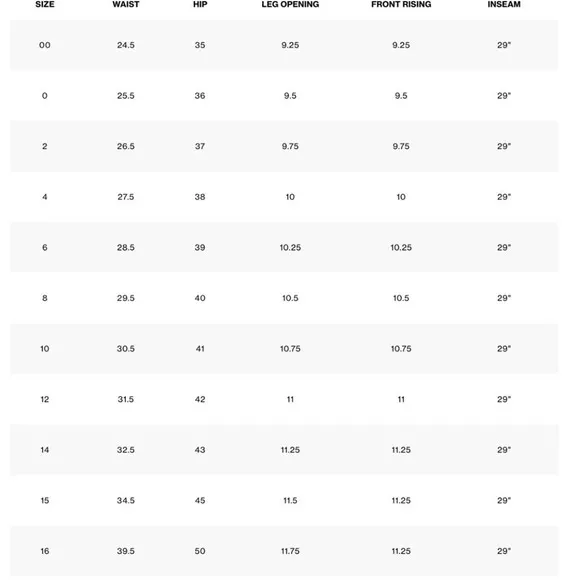
Task: Click the LEG OPENING column header
Action: click(290, 4)
